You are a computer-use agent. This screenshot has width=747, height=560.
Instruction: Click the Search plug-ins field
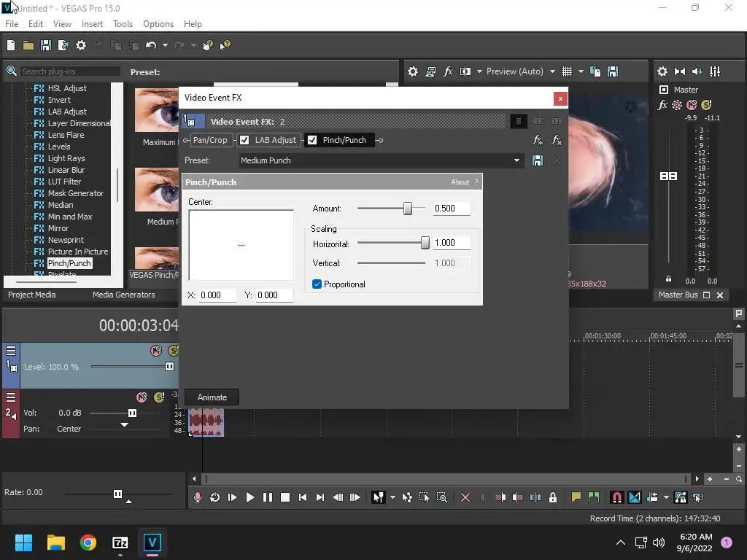(x=69, y=71)
